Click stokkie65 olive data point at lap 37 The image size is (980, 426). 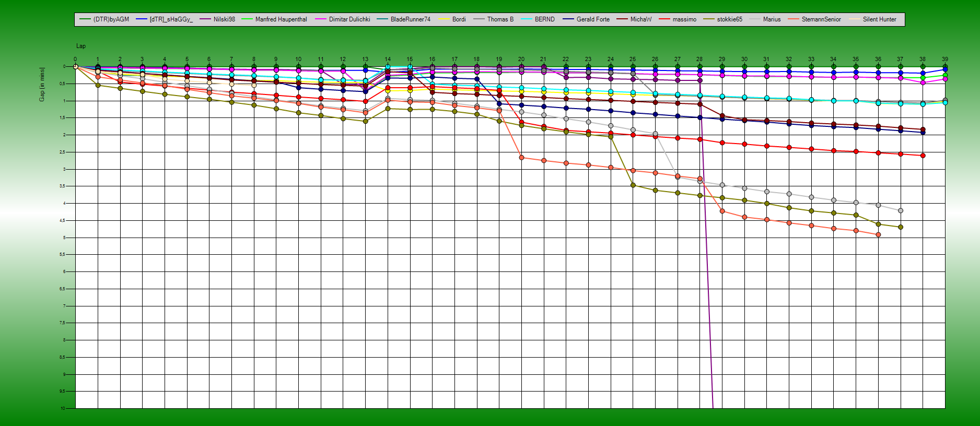coord(901,227)
